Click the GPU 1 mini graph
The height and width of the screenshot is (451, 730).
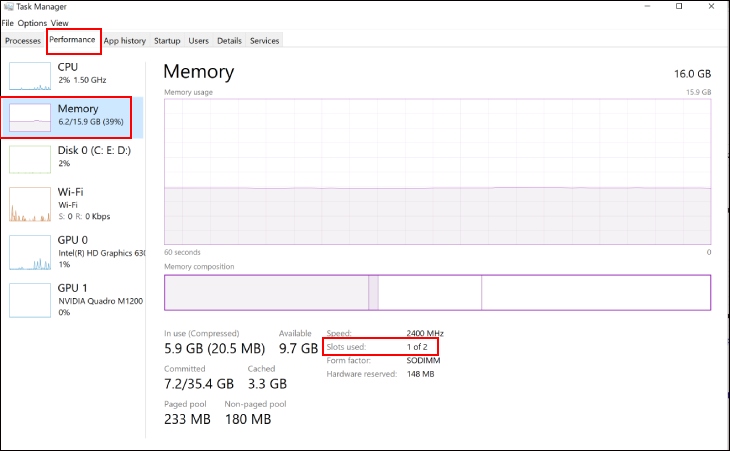(x=30, y=301)
